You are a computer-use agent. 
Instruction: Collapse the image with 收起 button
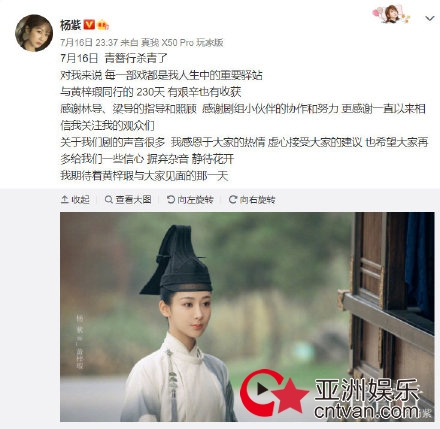click(75, 200)
